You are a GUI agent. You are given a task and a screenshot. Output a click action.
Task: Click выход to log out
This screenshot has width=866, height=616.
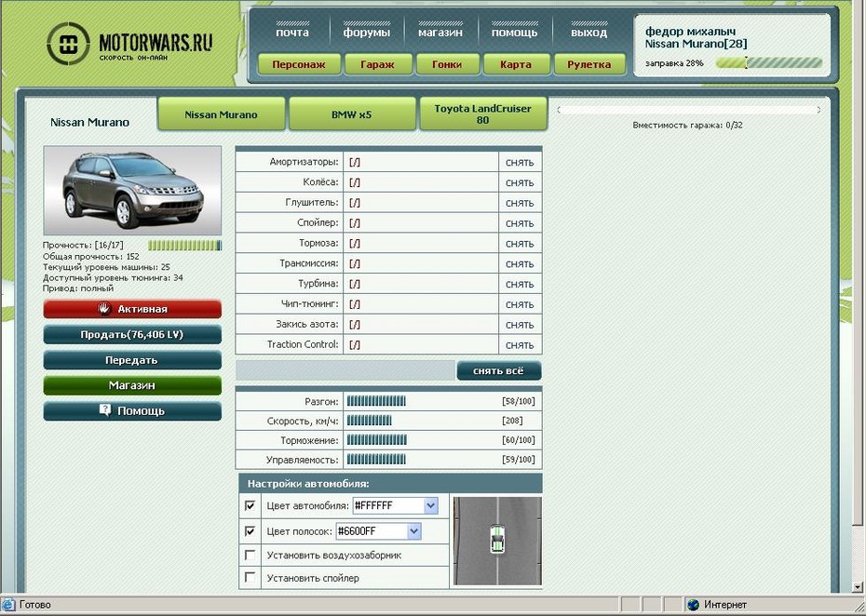coord(589,32)
